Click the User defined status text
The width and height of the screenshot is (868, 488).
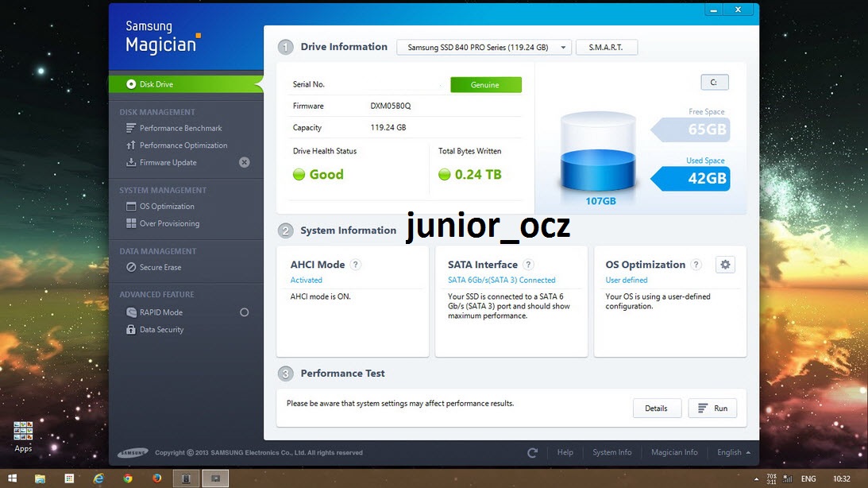[626, 281]
